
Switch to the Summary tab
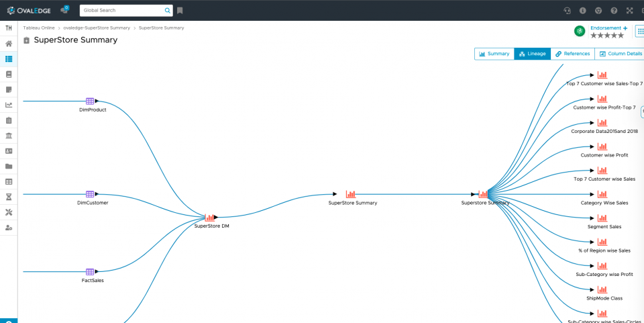click(494, 54)
